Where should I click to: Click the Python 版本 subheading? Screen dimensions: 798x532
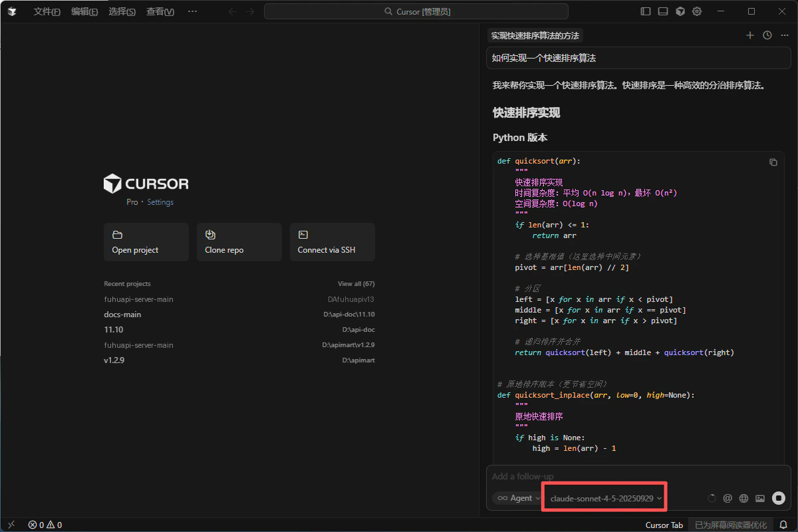[x=520, y=138]
